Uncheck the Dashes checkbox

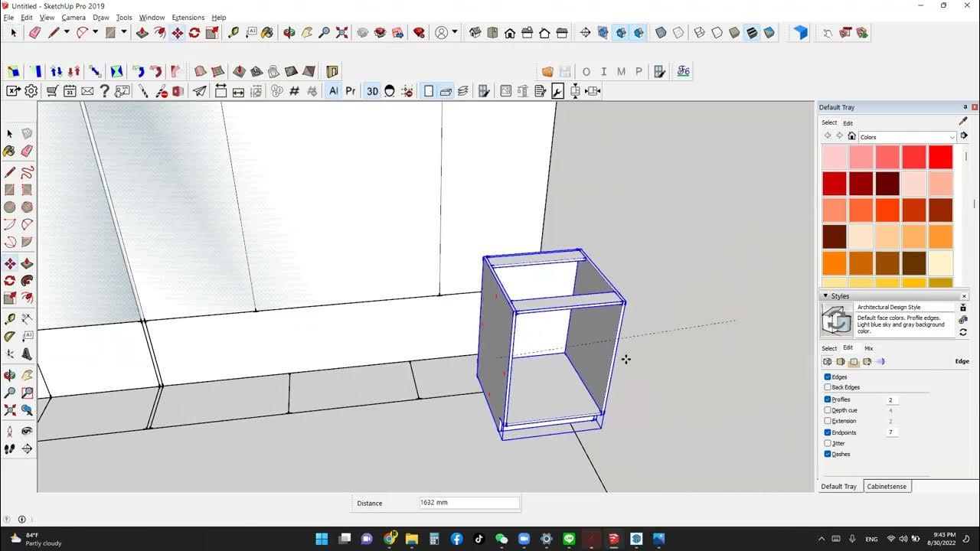point(828,454)
